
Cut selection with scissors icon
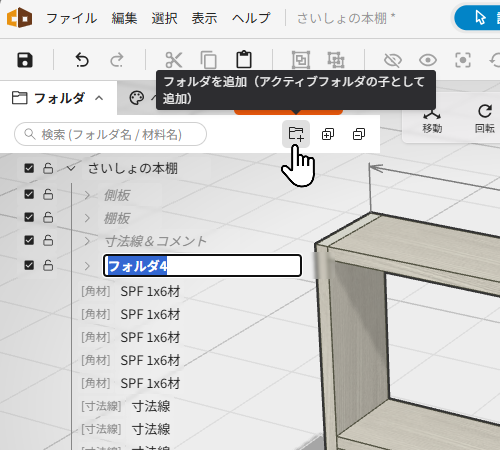tap(174, 60)
